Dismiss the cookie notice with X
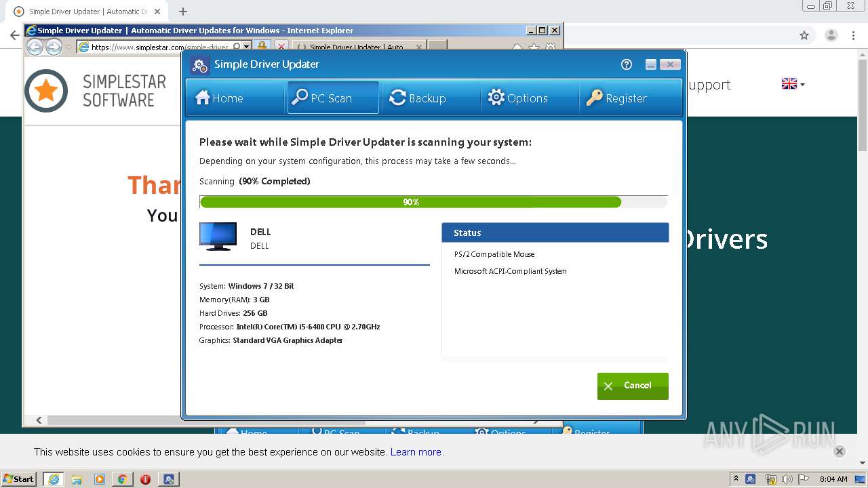The width and height of the screenshot is (868, 488). click(x=840, y=451)
